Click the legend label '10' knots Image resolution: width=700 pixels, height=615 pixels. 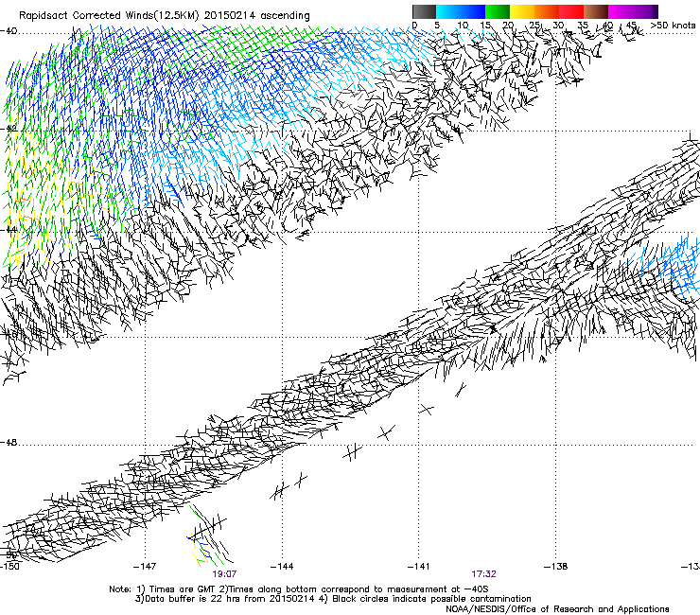click(463, 25)
